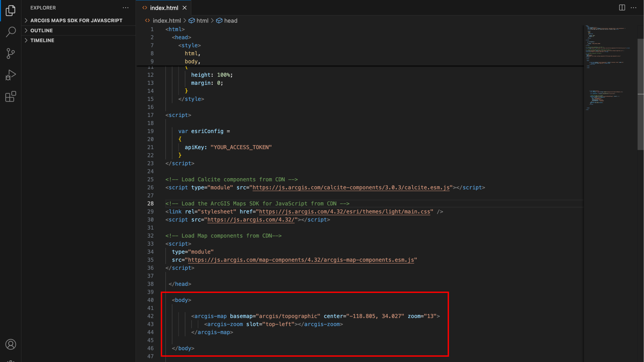The height and width of the screenshot is (362, 644).
Task: Close the index.html tab
Action: [x=184, y=8]
